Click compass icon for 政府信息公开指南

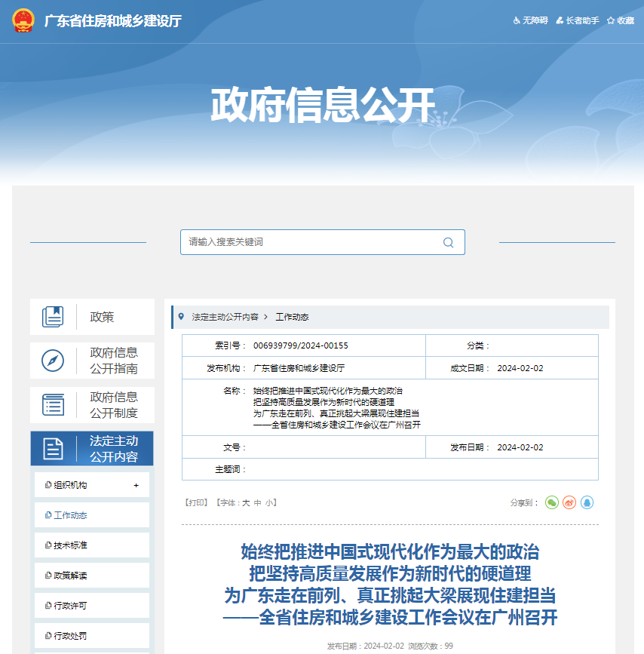(53, 361)
